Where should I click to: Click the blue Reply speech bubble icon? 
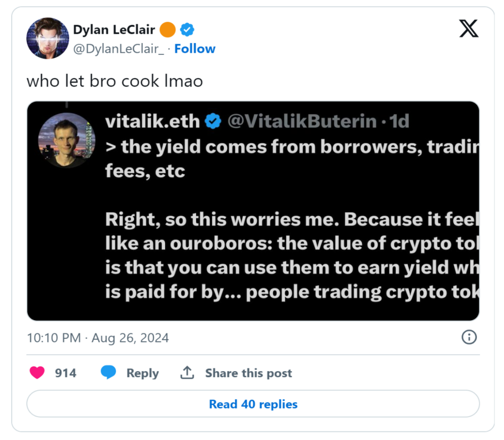pos(109,372)
